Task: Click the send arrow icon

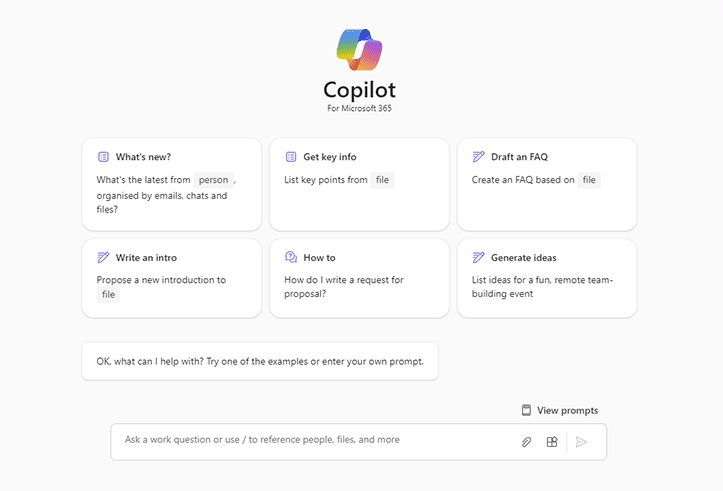Action: (x=581, y=442)
